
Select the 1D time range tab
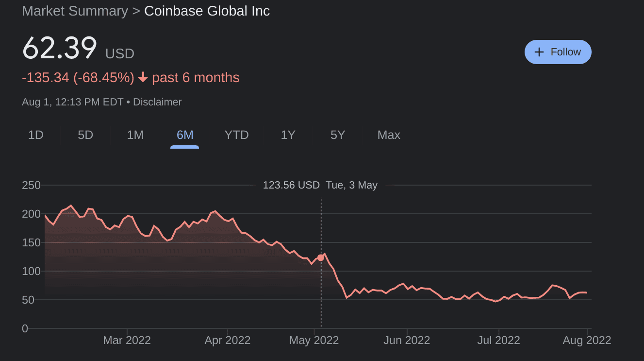click(x=36, y=135)
